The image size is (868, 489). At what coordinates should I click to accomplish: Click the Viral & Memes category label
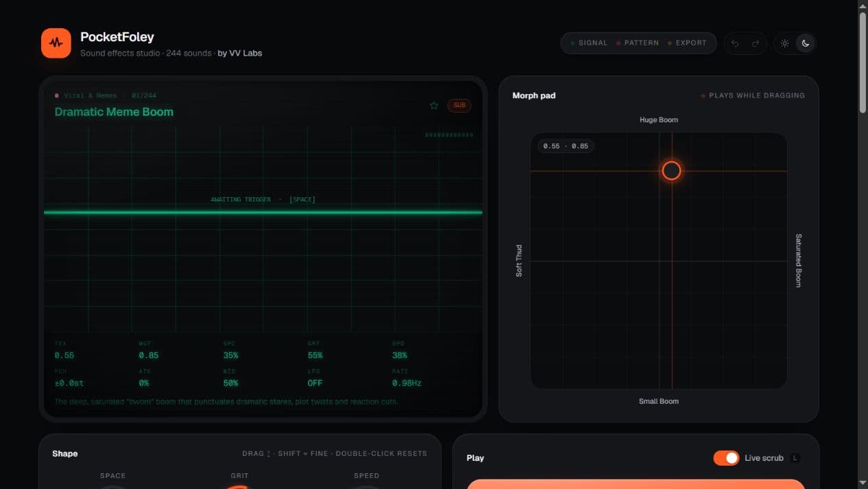coord(86,95)
